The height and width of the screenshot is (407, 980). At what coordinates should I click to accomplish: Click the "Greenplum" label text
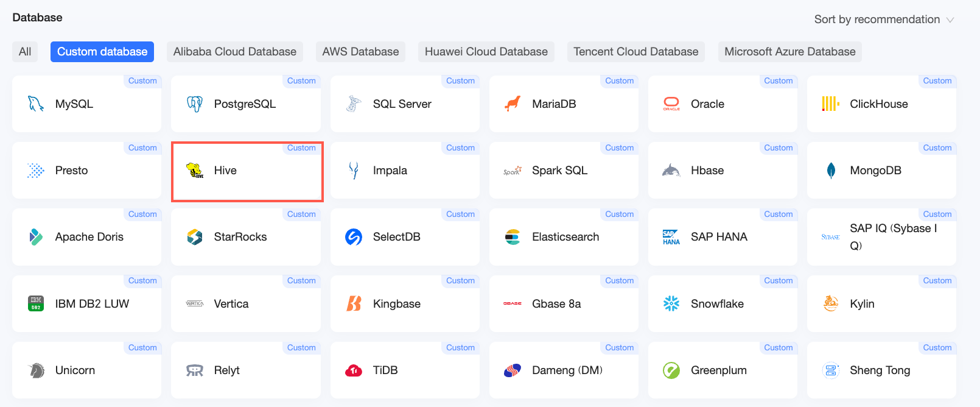pos(719,370)
